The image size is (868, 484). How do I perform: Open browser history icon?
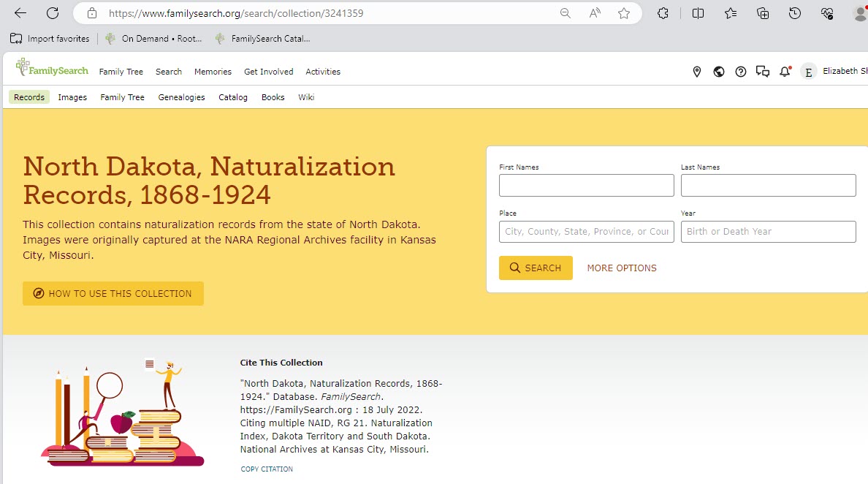[x=795, y=12]
